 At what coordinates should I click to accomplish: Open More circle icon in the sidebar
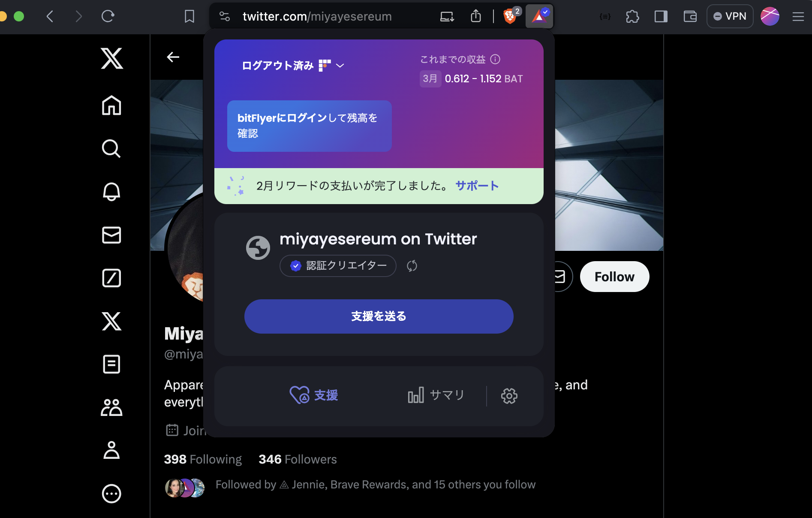tap(111, 494)
